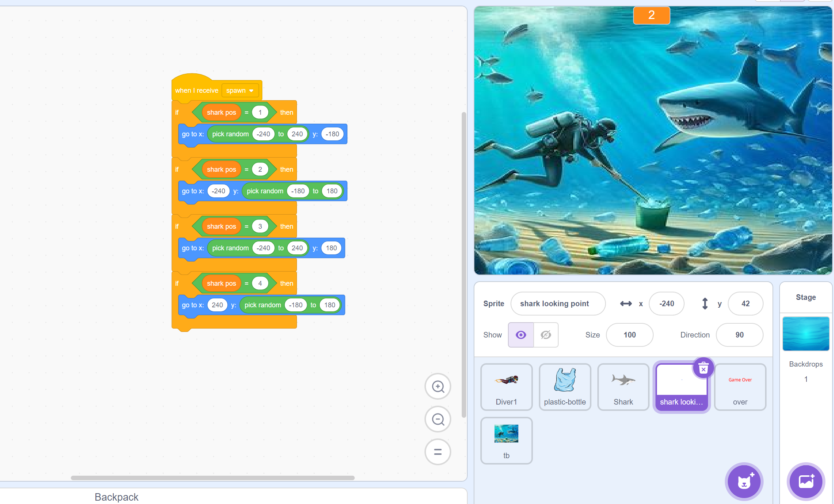The image size is (834, 504).
Task: Expand the Backpack panel
Action: point(116,497)
